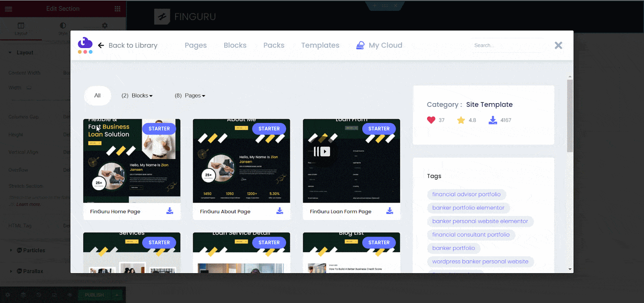Click STARTER badge on FinGuru About Page
This screenshot has width=644, height=303.
click(269, 129)
